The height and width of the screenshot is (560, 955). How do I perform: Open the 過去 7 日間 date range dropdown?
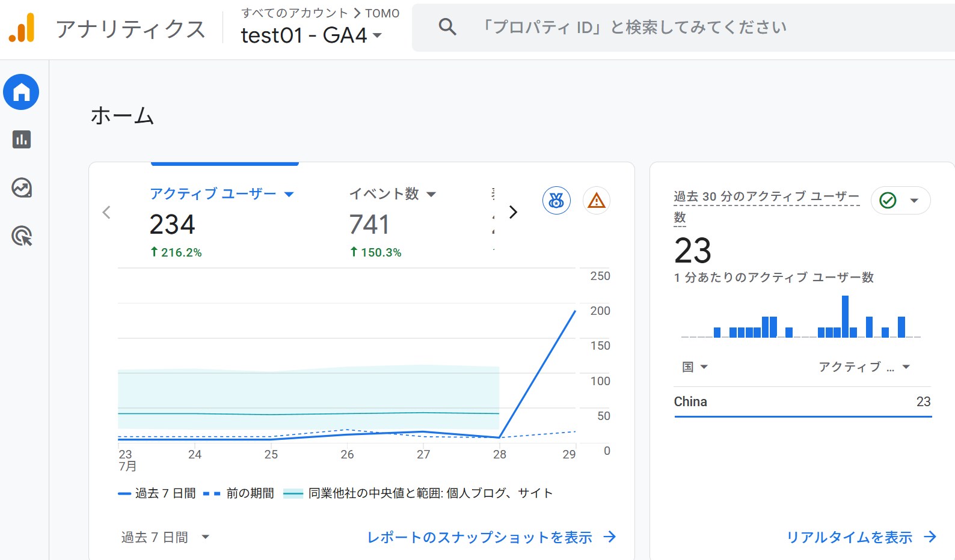click(x=165, y=537)
